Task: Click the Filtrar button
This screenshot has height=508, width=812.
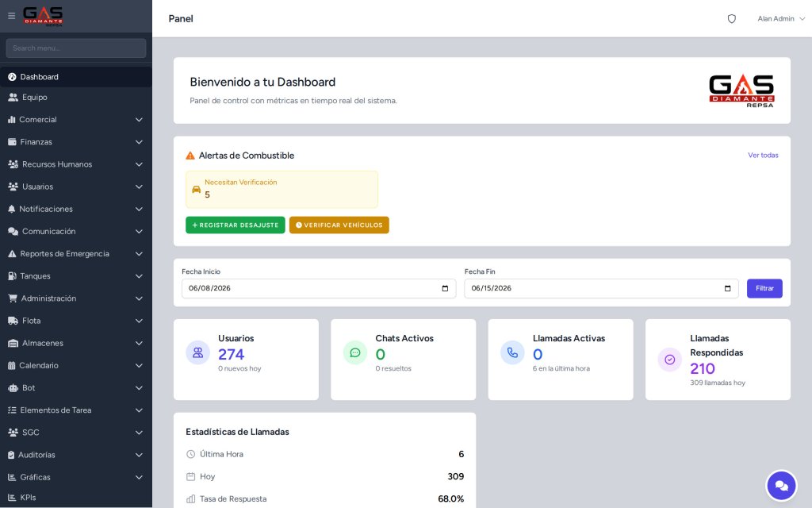Action: pos(764,289)
